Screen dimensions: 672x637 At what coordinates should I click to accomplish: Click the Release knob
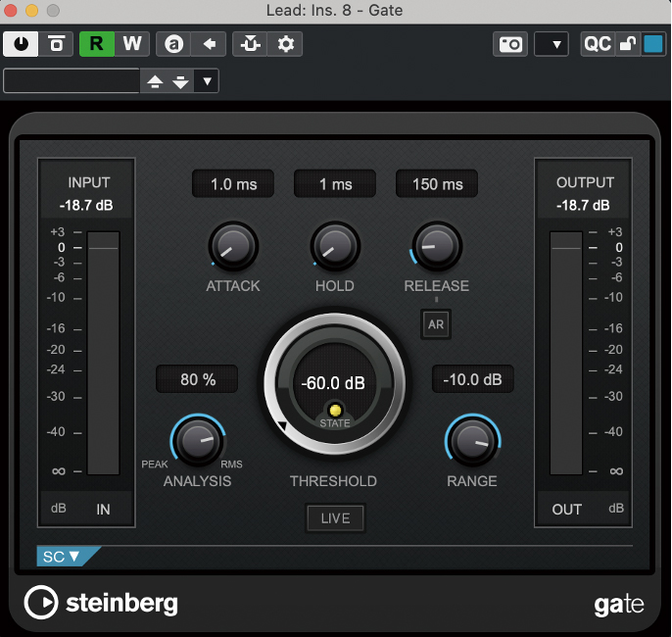[x=437, y=246]
